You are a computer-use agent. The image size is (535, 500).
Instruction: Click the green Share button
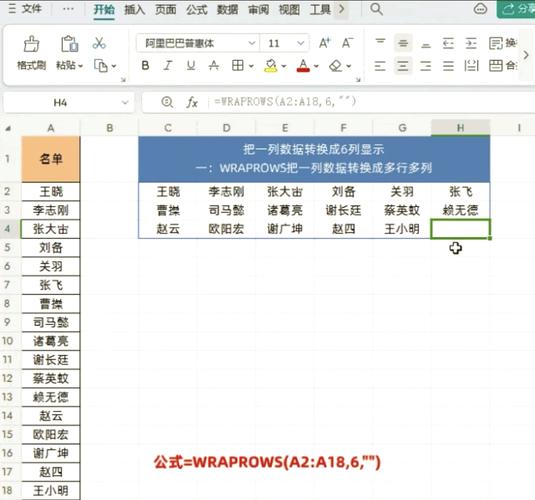[x=516, y=9]
